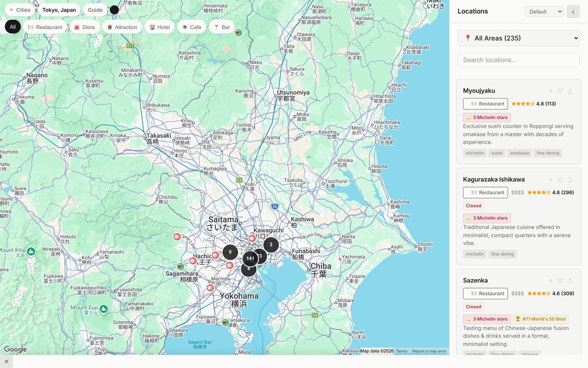Viewport: 588px width, 368px height.
Task: Toggle favorite heart on Kagurazaka Ishikawa
Action: (560, 180)
